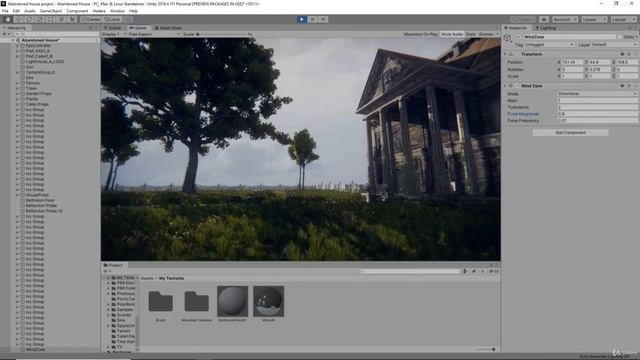Toggle pivot mode with the Center button

click(91, 20)
